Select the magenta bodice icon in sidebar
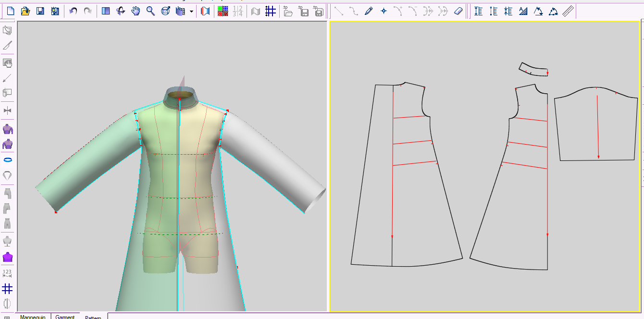The image size is (644, 319). [x=7, y=258]
